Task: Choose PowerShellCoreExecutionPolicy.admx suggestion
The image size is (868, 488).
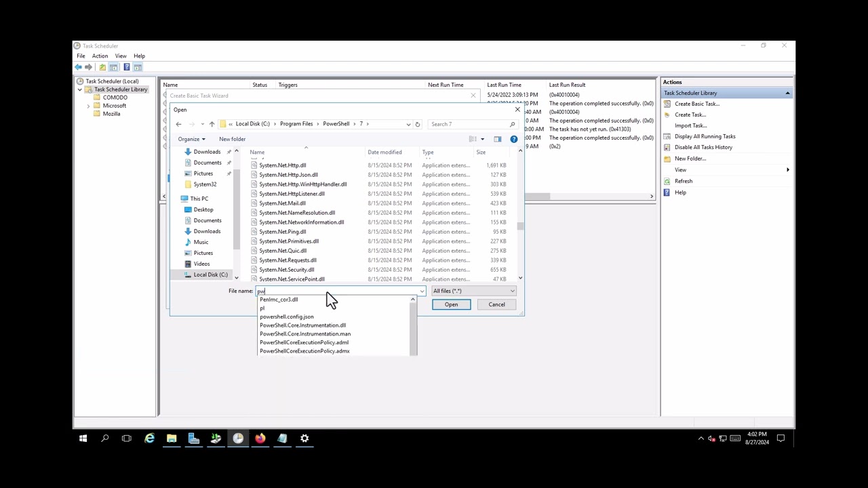Action: click(304, 351)
